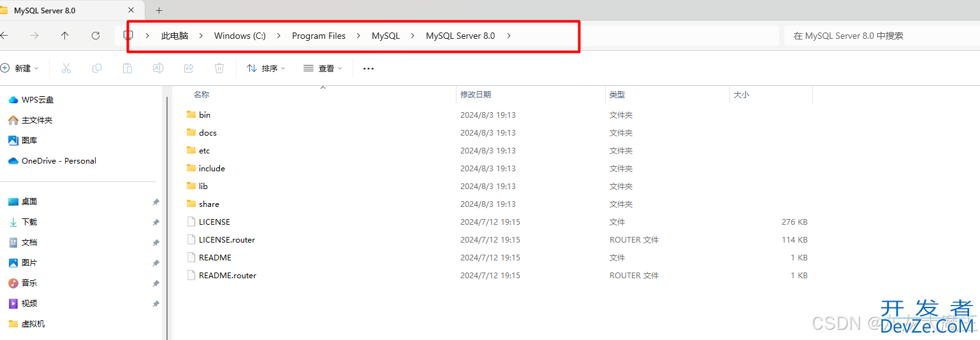Open 文档 Documents in quick access
The height and width of the screenshot is (340, 980).
(x=23, y=242)
